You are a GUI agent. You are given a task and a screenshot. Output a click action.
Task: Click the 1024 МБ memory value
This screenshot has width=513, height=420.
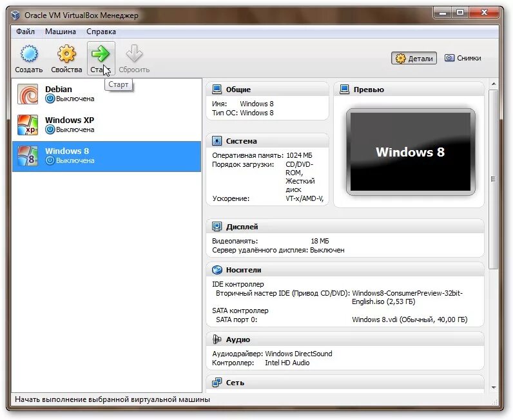coord(299,155)
